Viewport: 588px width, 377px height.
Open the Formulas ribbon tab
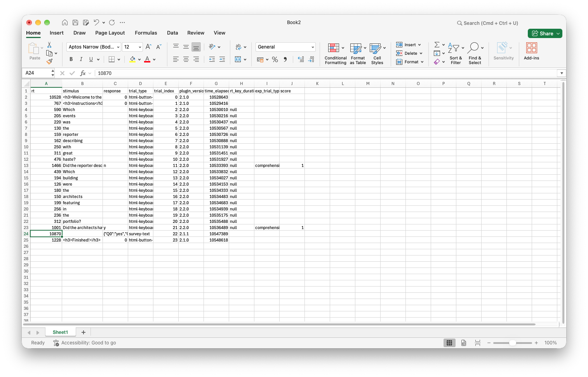click(146, 33)
